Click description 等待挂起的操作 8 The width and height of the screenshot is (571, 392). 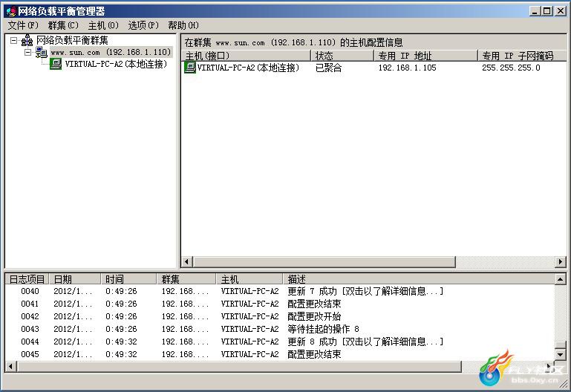324,329
